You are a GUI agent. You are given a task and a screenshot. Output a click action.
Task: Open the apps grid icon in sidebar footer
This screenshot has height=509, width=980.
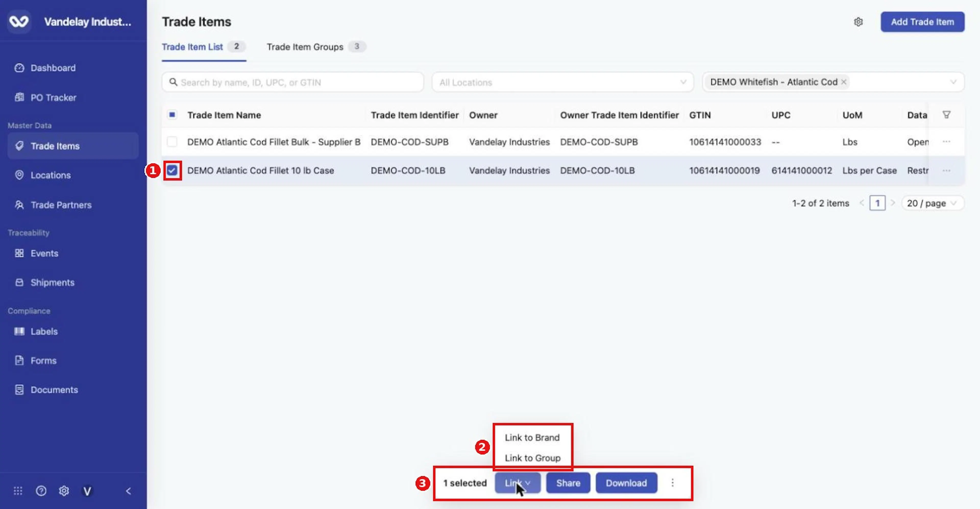[18, 491]
